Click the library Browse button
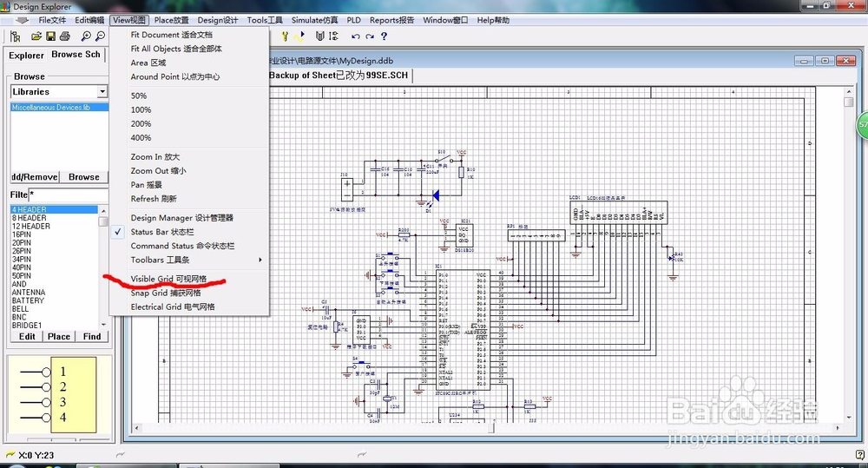 tap(84, 176)
